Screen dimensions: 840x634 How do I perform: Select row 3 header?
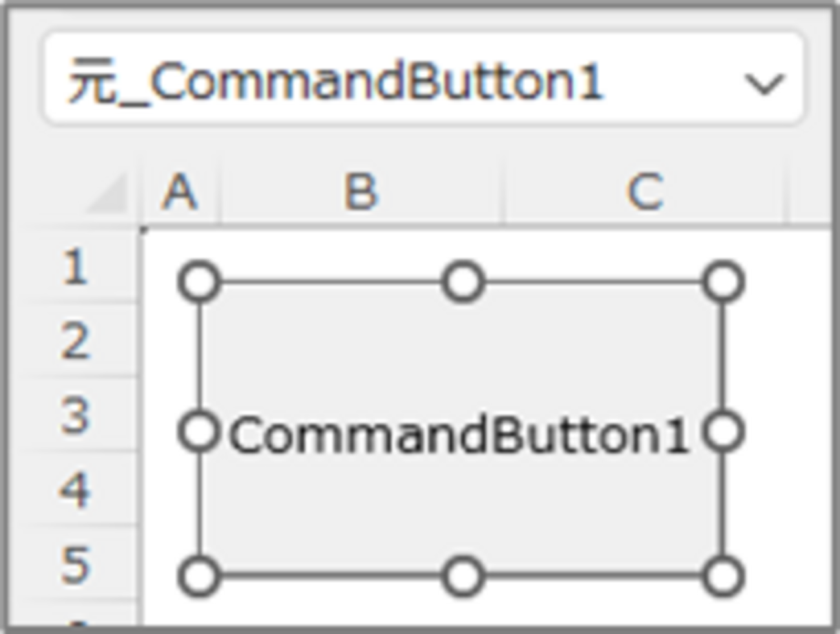[x=74, y=416]
